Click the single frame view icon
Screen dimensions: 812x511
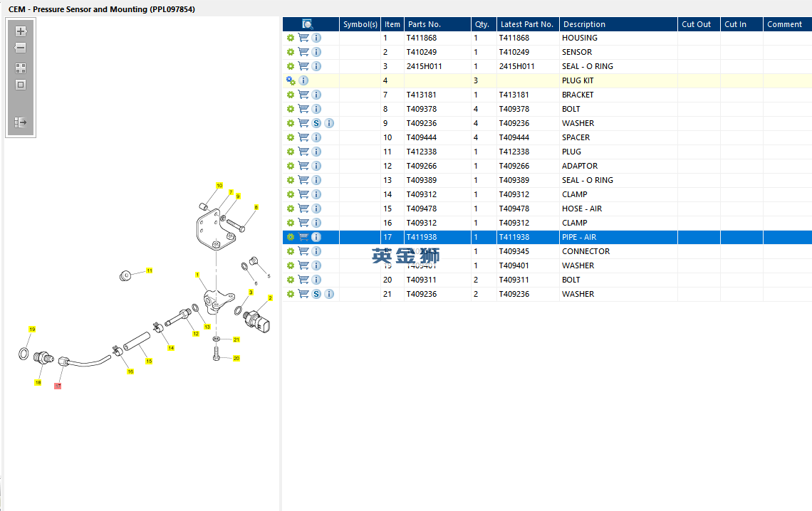(21, 85)
